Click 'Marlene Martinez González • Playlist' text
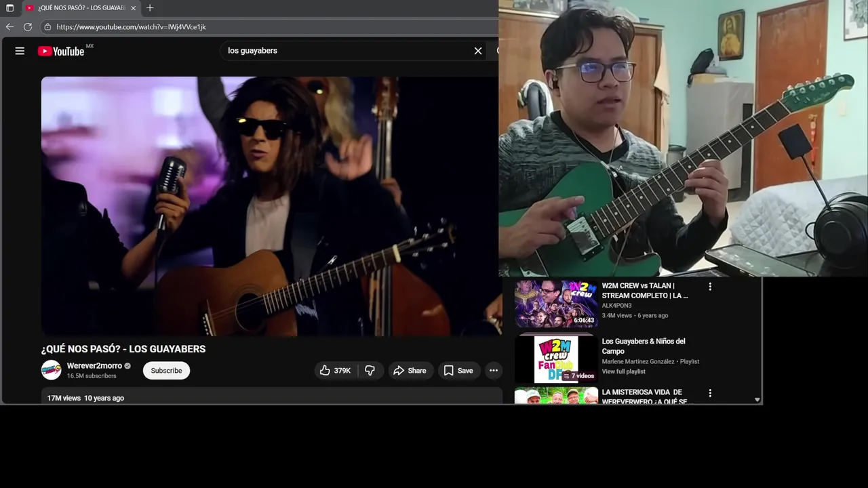Image resolution: width=868 pixels, height=488 pixels. pos(650,362)
